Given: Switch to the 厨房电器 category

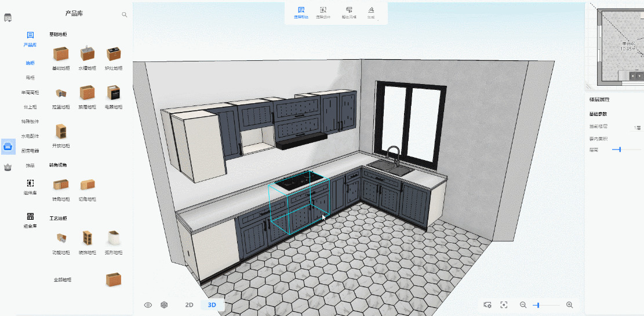Looking at the screenshot, I should pos(30,151).
